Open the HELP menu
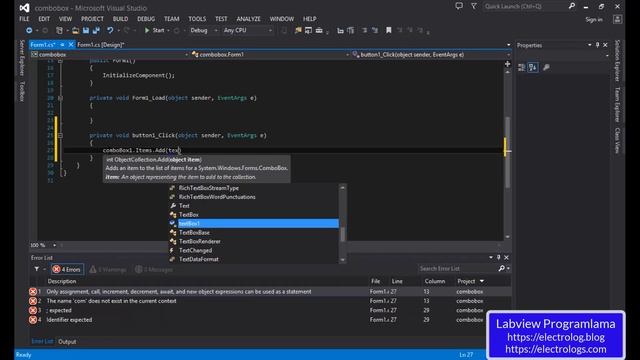 pos(309,19)
